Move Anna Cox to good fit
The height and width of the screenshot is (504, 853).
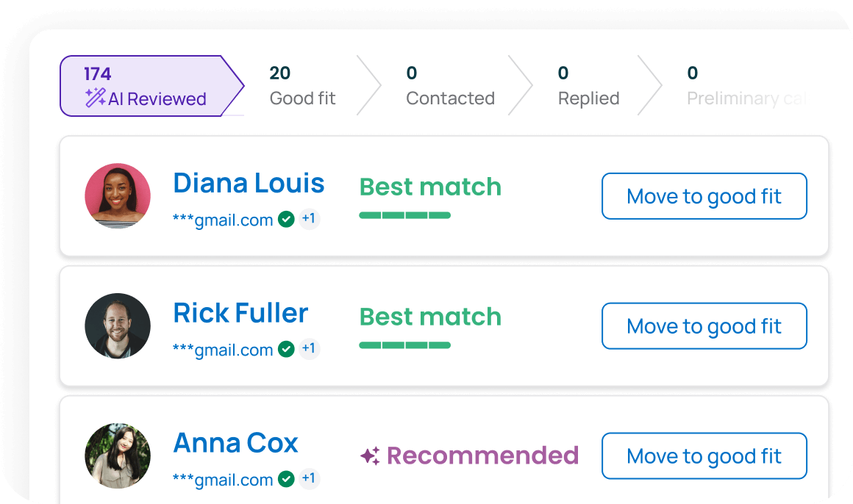704,456
